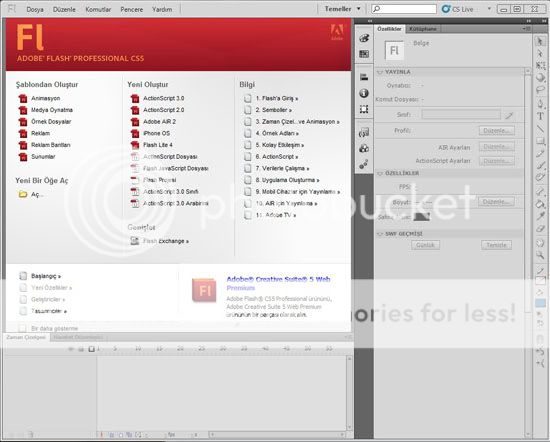Open the Flash Exchange link
This screenshot has width=550, height=442.
160,241
